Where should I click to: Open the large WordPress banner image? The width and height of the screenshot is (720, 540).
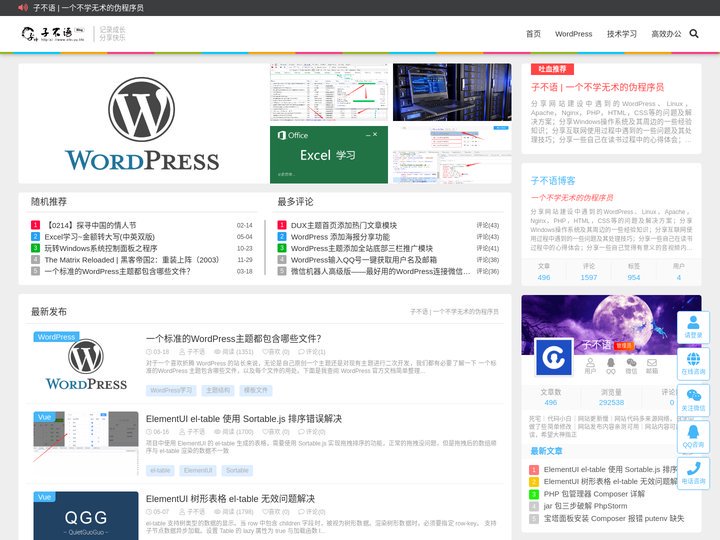pos(142,124)
